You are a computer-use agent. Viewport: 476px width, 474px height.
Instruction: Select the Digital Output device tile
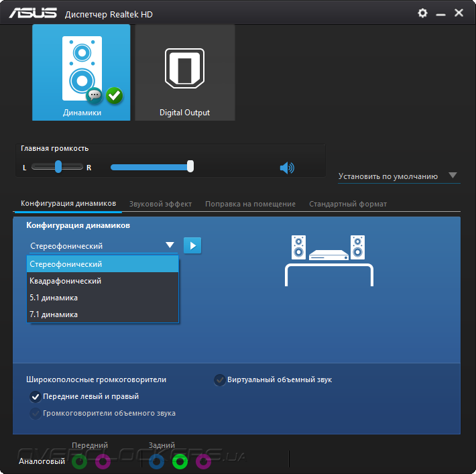185,72
